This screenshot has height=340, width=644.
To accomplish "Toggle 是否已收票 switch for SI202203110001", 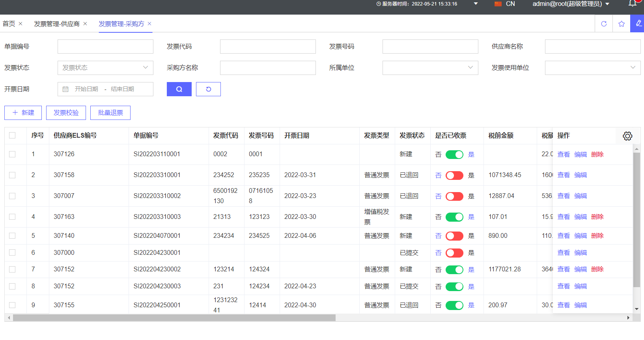I will point(454,155).
